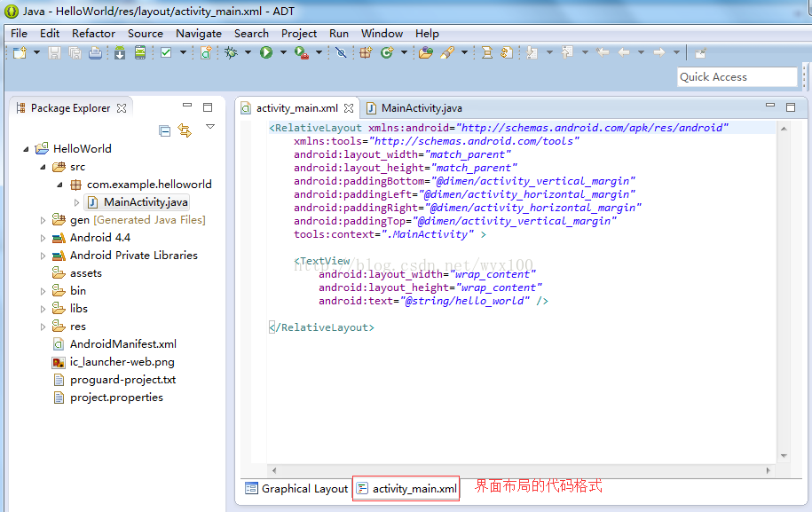812x512 pixels.
Task: Open the Android SDK Manager icon
Action: point(120,53)
